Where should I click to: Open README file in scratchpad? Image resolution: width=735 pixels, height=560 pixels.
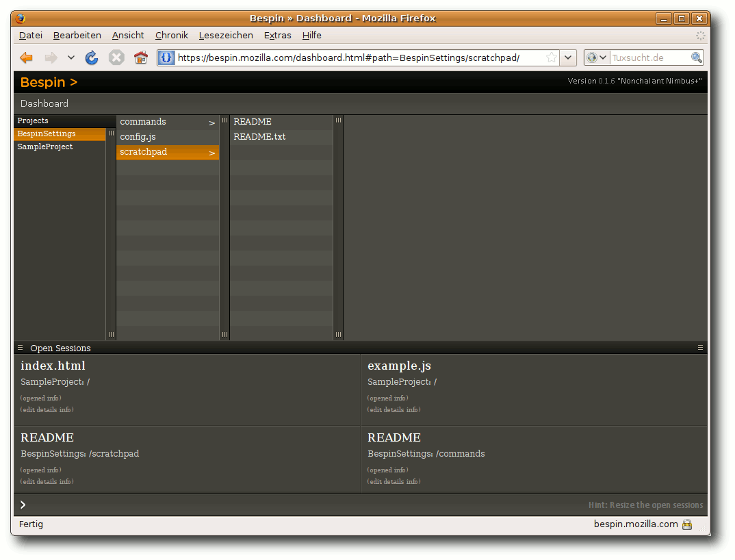click(x=281, y=121)
